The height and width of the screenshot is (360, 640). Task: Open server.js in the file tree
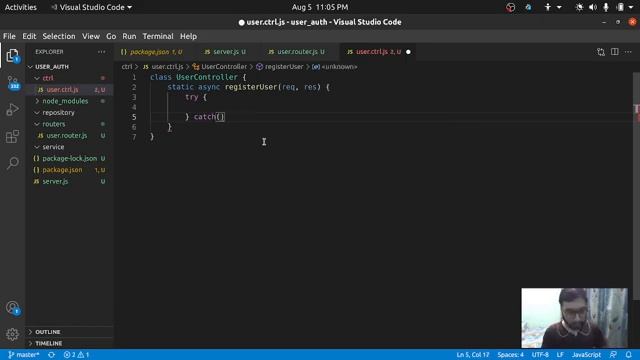click(x=69, y=181)
